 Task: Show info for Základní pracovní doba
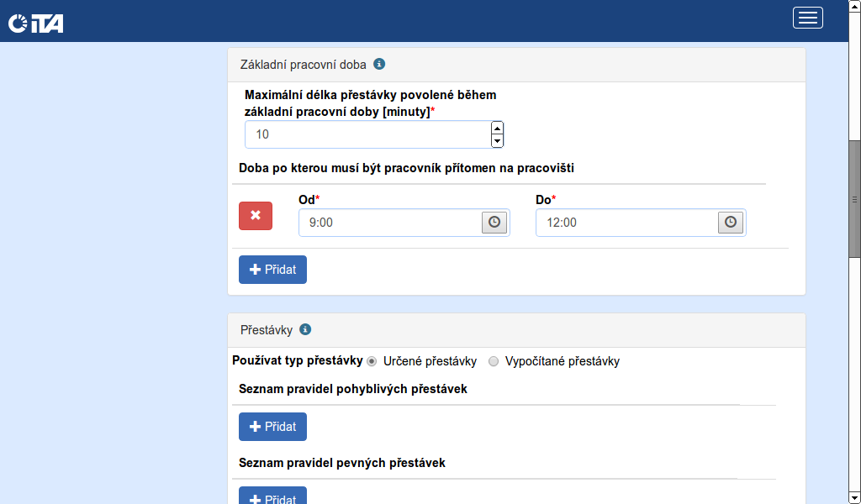coord(379,64)
